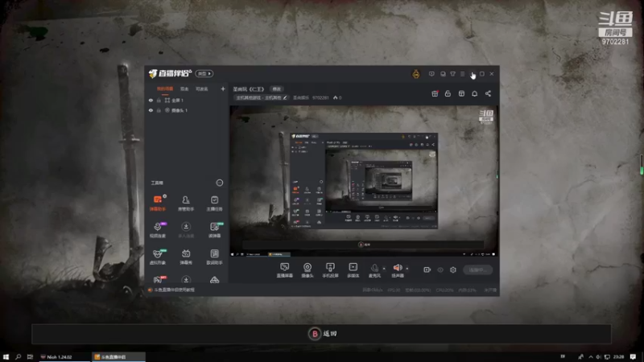Add a 多媒体 multimedia source
Image resolution: width=644 pixels, height=362 pixels.
353,270
